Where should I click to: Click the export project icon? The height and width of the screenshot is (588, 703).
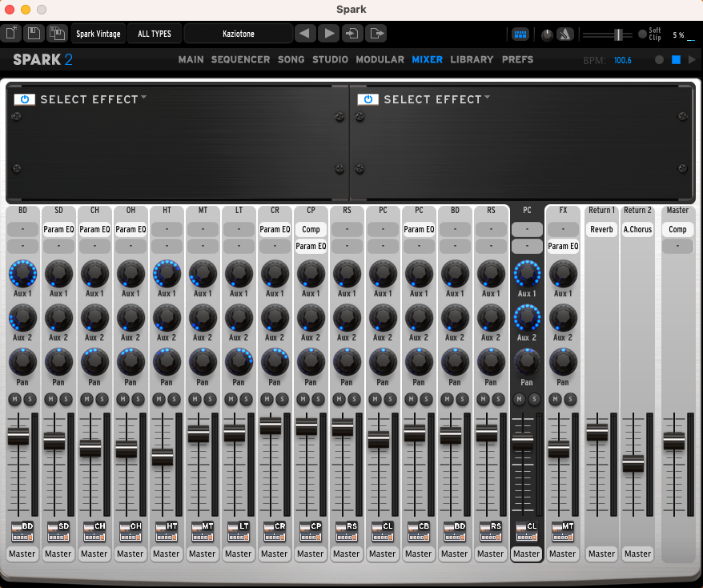point(375,33)
